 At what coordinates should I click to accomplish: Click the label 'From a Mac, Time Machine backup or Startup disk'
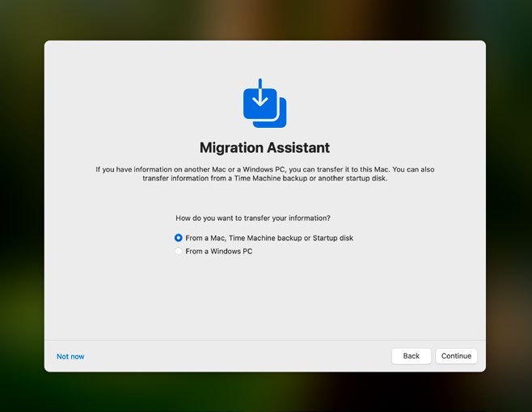[x=269, y=238]
